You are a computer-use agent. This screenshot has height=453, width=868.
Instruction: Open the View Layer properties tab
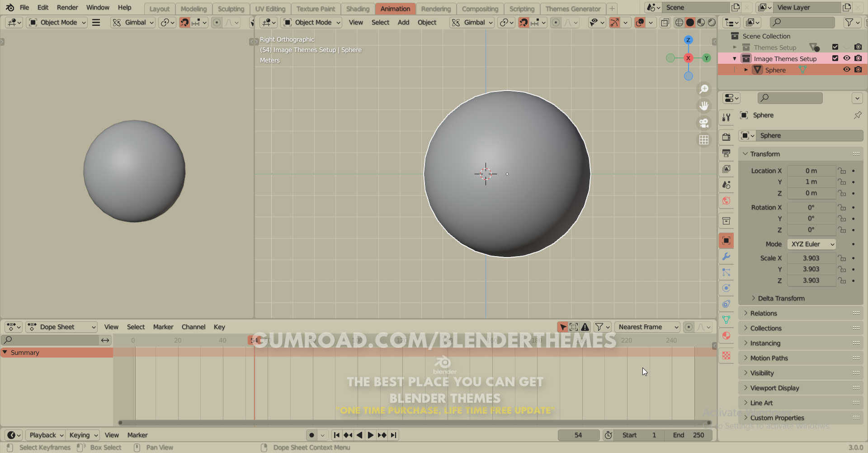[726, 169]
